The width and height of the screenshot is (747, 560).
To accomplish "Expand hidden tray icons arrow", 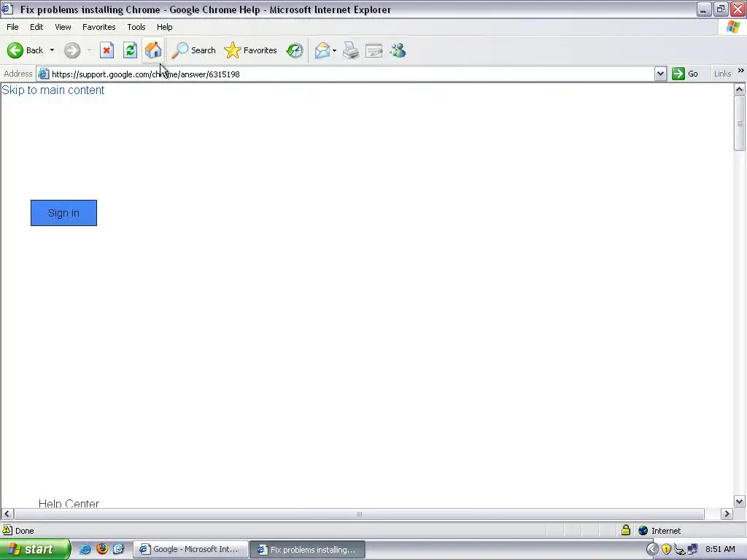I will [x=652, y=550].
